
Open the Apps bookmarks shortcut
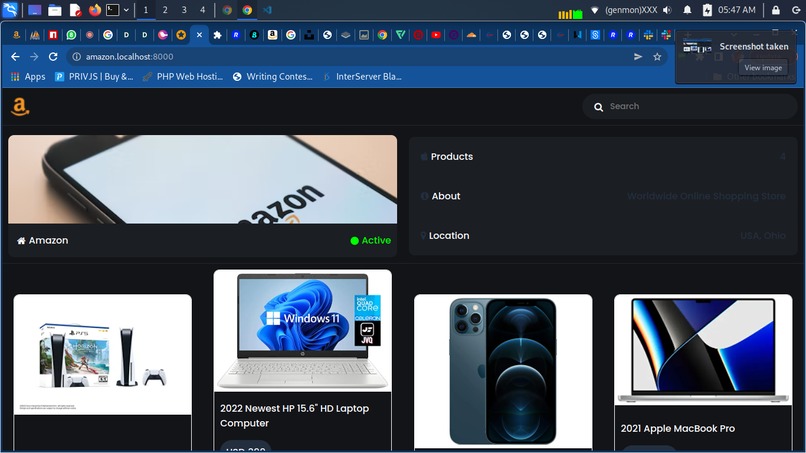click(x=28, y=77)
